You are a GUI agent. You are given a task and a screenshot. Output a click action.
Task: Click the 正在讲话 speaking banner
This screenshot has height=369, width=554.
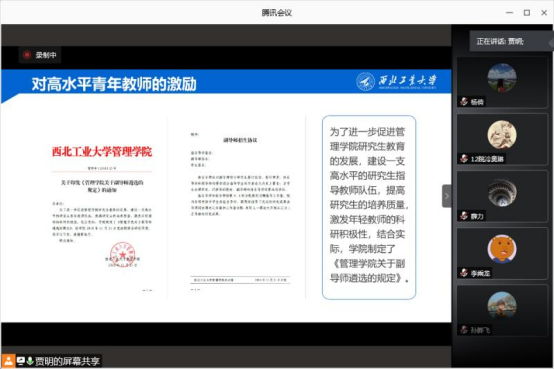(x=511, y=41)
